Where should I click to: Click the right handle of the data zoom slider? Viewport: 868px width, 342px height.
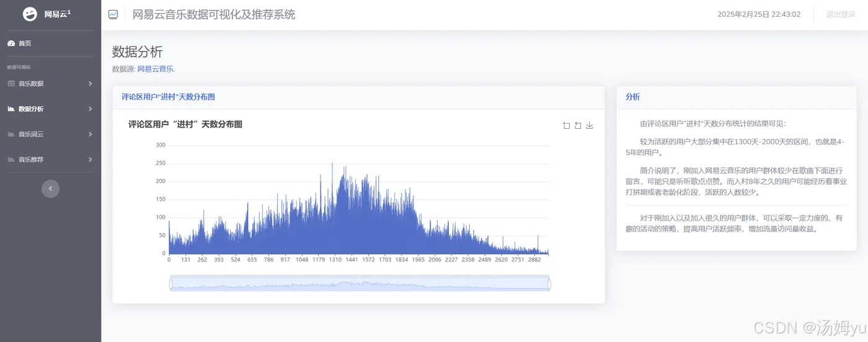[x=549, y=284]
